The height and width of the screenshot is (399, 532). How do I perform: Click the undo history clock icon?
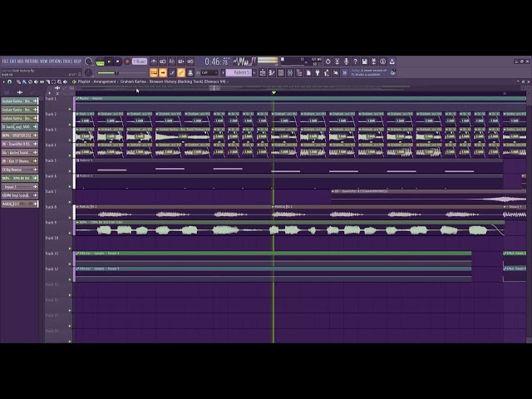click(x=328, y=62)
